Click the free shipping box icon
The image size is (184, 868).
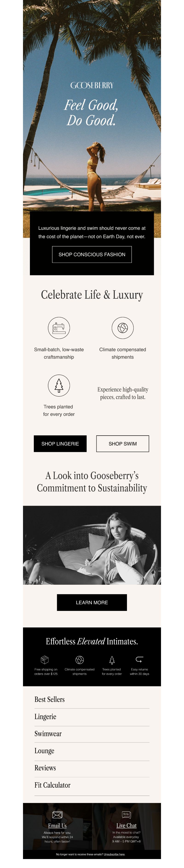[45, 659]
